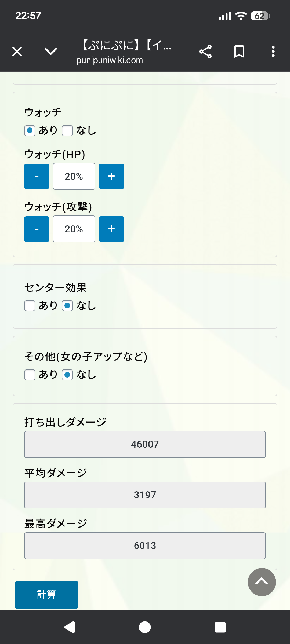Click the ウォッチ(HP) percentage field
290x644 pixels.
(x=74, y=176)
